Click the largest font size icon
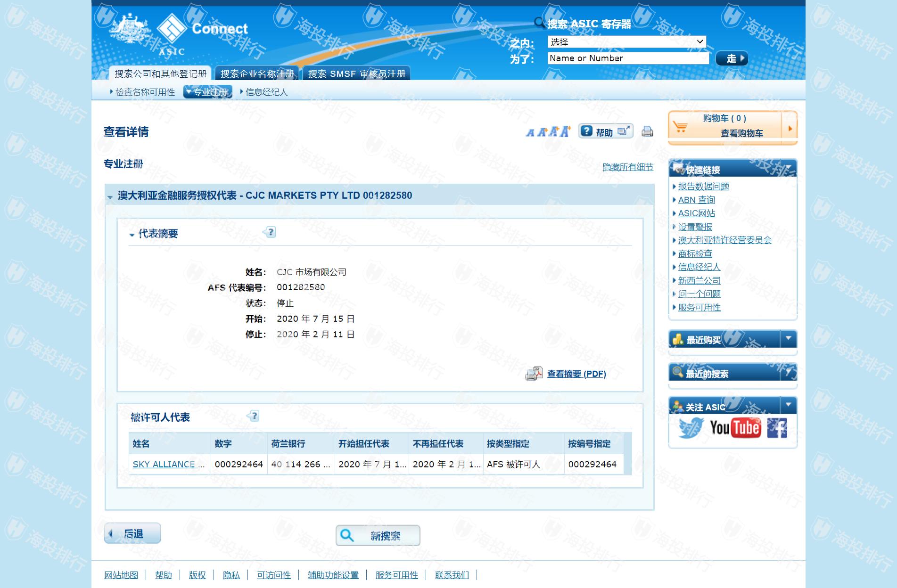Screen dimensions: 897x588 (x=565, y=131)
